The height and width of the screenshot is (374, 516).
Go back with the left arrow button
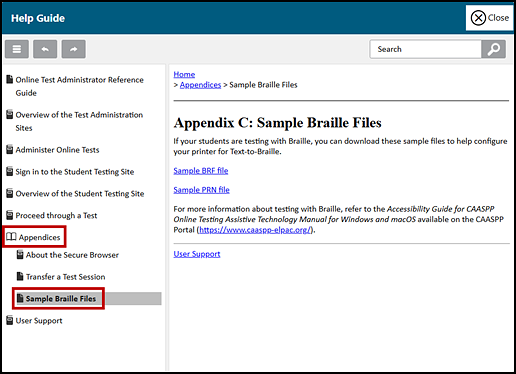[x=45, y=49]
